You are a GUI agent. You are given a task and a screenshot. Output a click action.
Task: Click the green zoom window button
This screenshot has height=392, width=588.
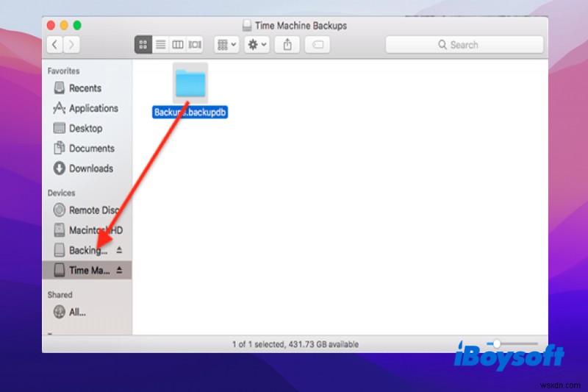[77, 26]
